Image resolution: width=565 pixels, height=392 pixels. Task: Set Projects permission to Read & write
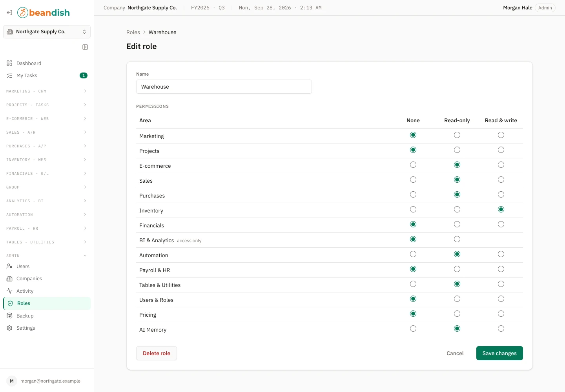coord(501,150)
